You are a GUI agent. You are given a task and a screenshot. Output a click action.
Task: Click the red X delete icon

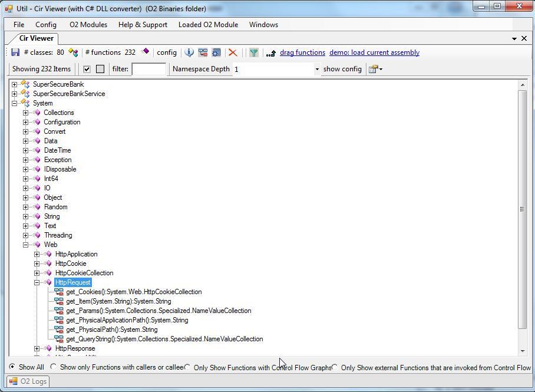pos(233,52)
